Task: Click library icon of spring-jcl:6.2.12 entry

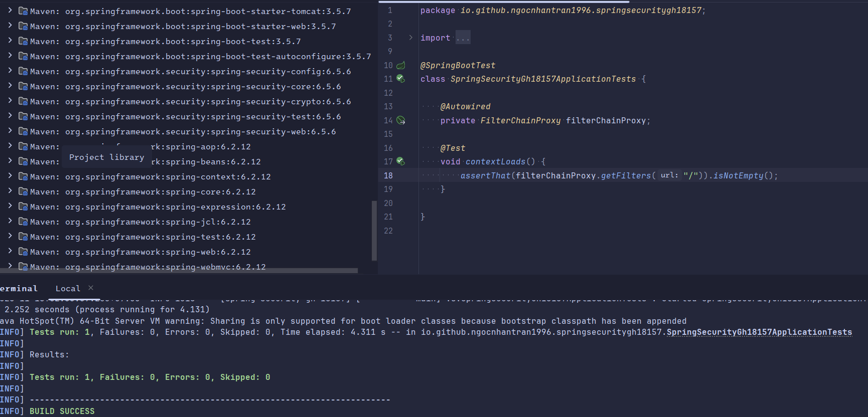Action: pyautogui.click(x=23, y=222)
